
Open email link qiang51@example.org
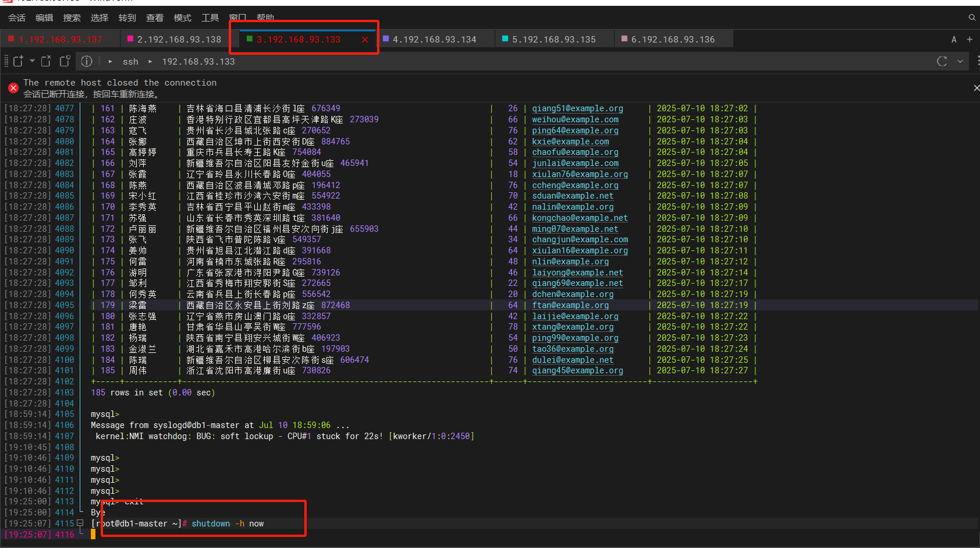[577, 108]
